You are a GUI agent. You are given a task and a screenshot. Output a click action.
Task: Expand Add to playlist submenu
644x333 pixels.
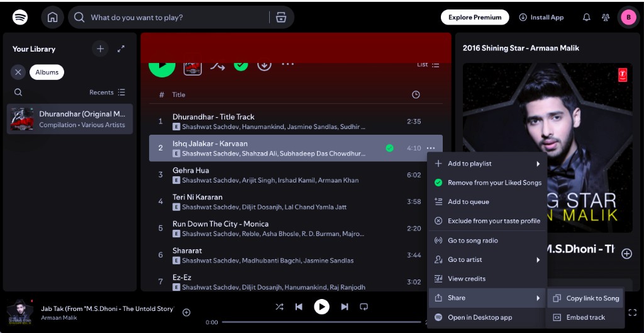[487, 164]
